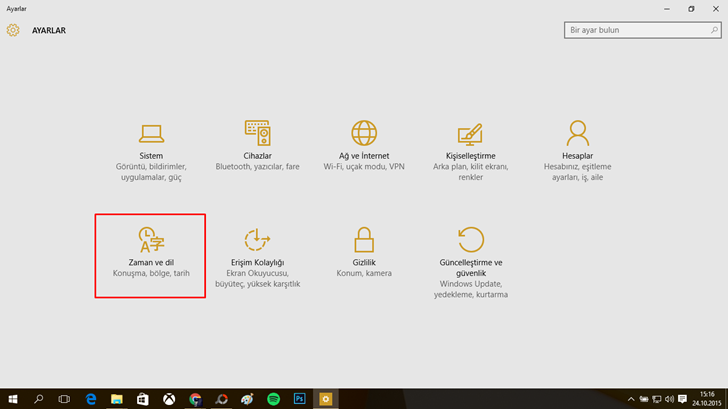The height and width of the screenshot is (409, 728).
Task: Launch Google Chrome from the taskbar
Action: (x=195, y=399)
